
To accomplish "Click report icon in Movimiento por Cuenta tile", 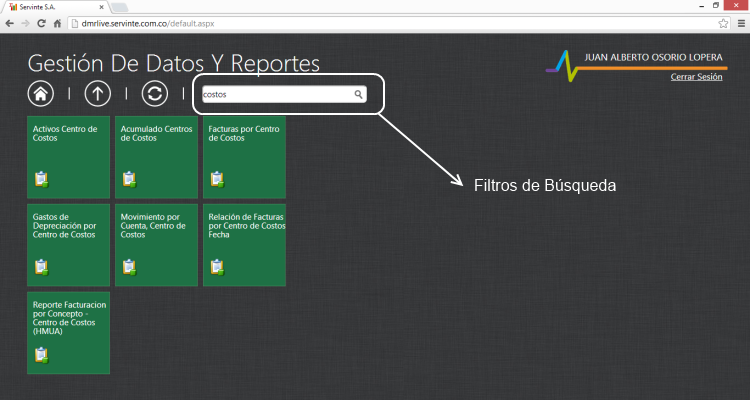I will [x=129, y=267].
